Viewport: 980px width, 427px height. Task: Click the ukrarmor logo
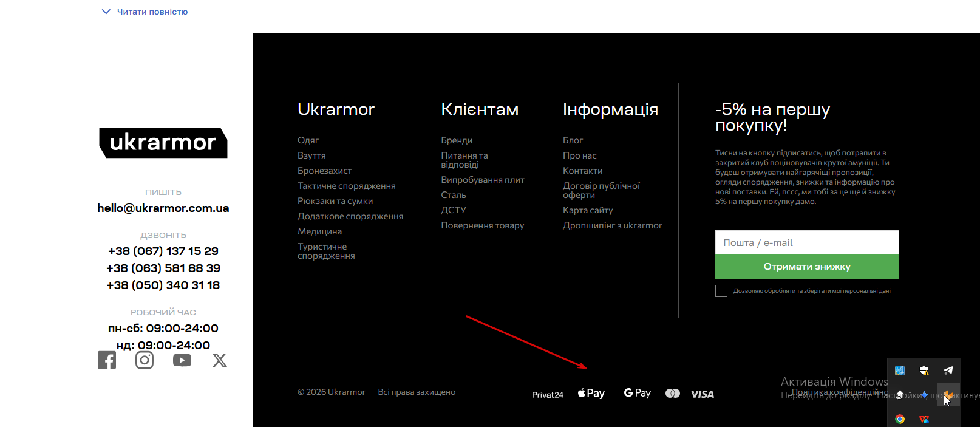click(163, 143)
